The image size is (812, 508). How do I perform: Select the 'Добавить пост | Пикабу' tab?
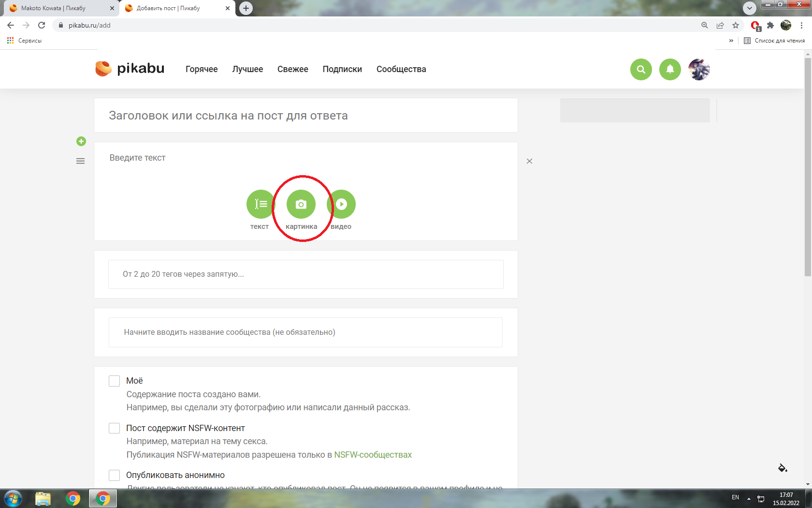point(177,8)
